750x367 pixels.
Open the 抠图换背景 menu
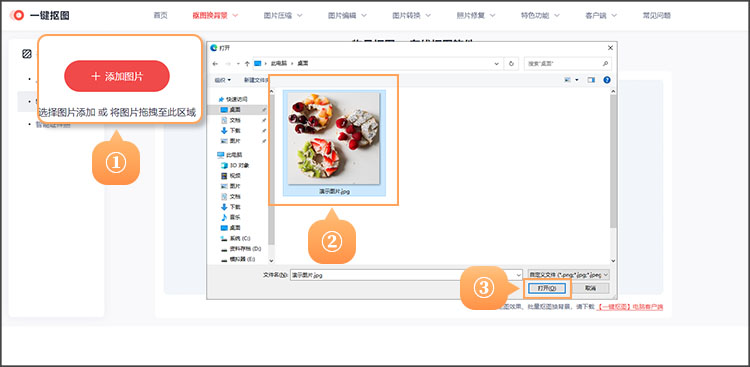tap(215, 15)
